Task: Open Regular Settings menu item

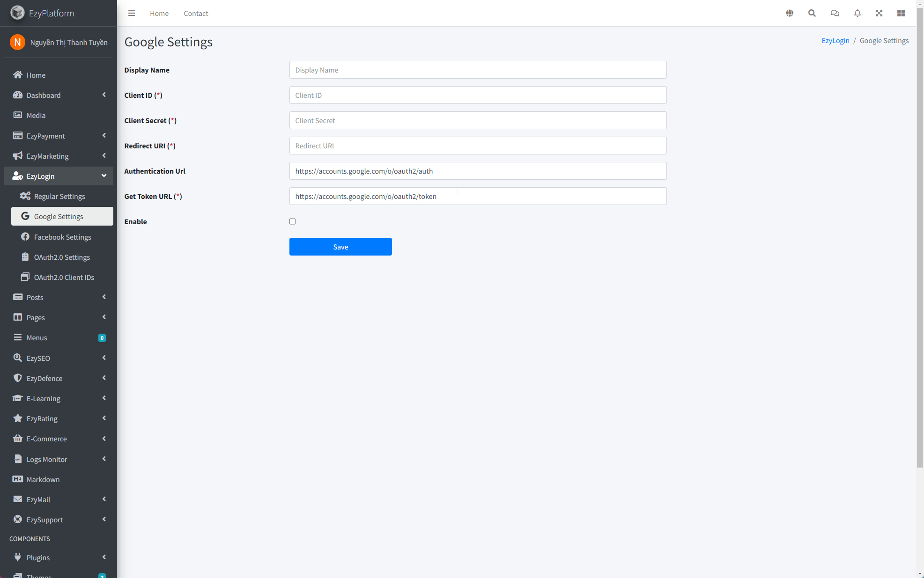Action: (x=62, y=196)
